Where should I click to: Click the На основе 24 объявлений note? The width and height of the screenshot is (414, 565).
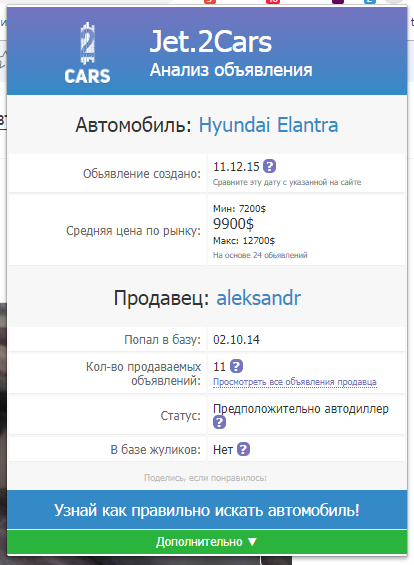260,255
